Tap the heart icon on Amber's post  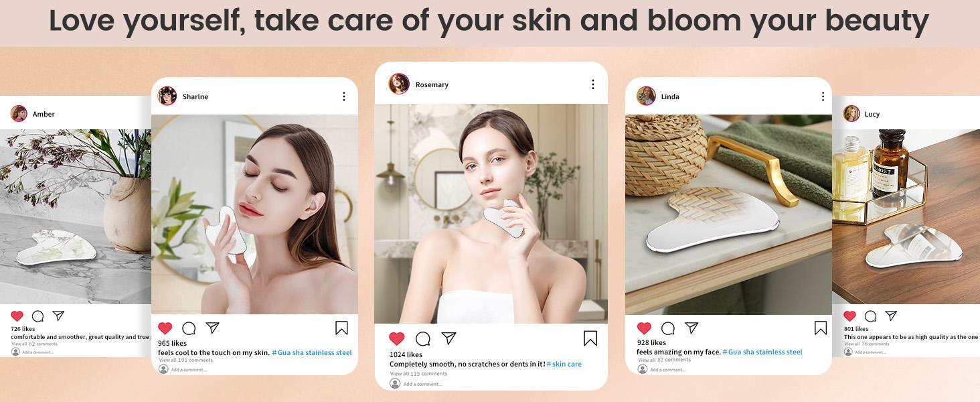click(x=17, y=316)
